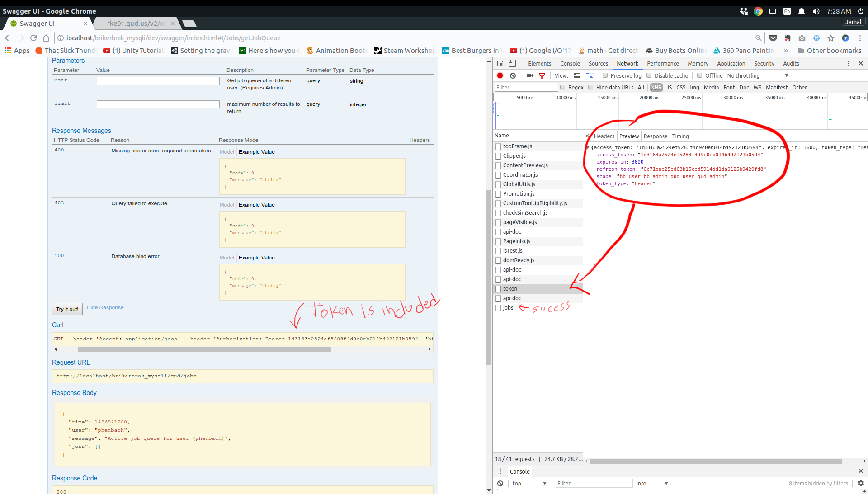868x494 pixels.
Task: Click the clear network log icon
Action: (x=513, y=75)
